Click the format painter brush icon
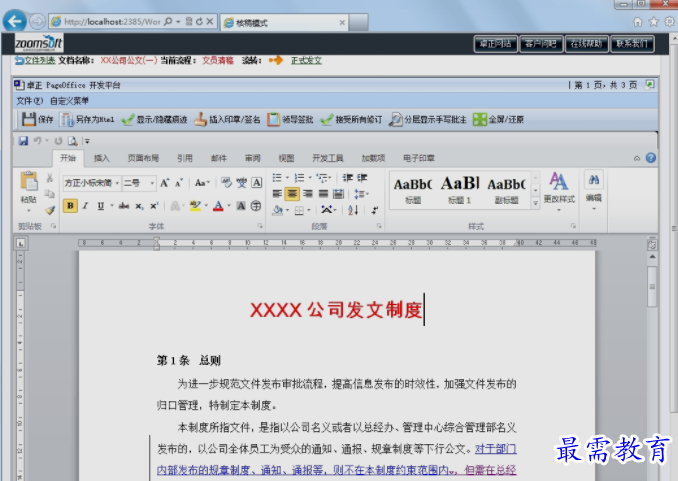The image size is (678, 481). (50, 210)
